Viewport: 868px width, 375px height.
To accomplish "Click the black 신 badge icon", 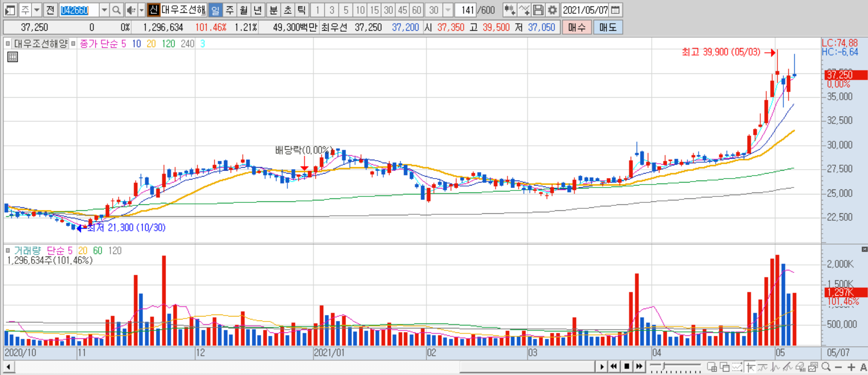I will pos(154,10).
